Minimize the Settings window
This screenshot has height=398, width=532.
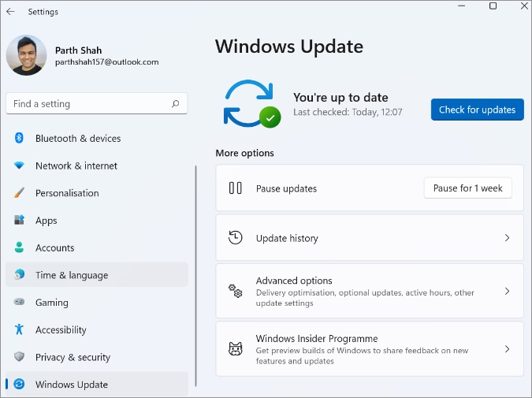tap(461, 6)
